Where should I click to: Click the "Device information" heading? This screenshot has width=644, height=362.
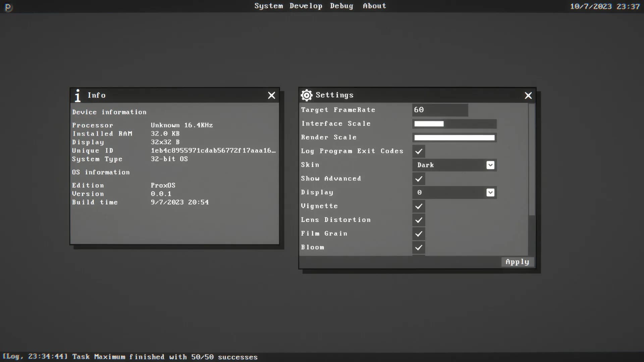coord(109,112)
